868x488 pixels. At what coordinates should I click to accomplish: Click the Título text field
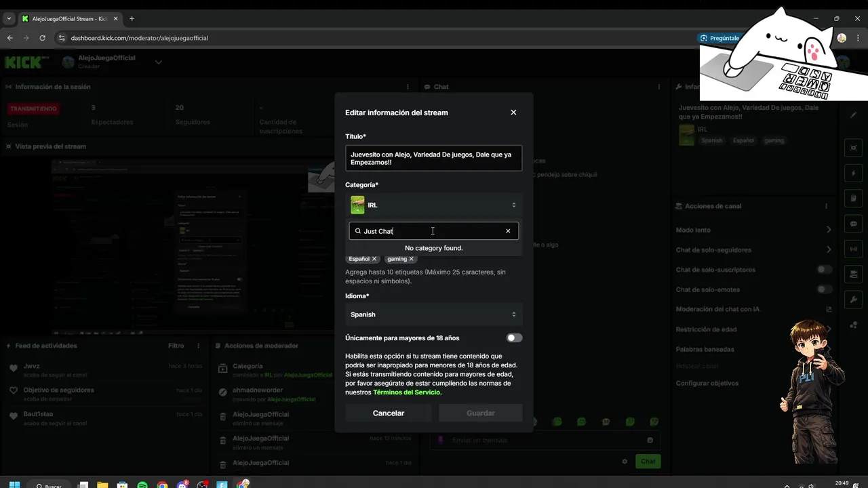click(434, 159)
